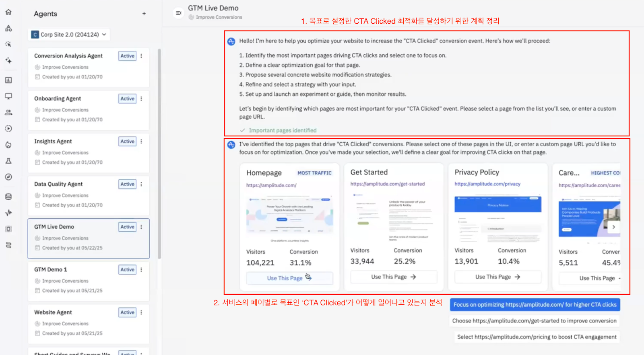Select the Onboarding Agent card
The height and width of the screenshot is (355, 644).
(x=89, y=110)
